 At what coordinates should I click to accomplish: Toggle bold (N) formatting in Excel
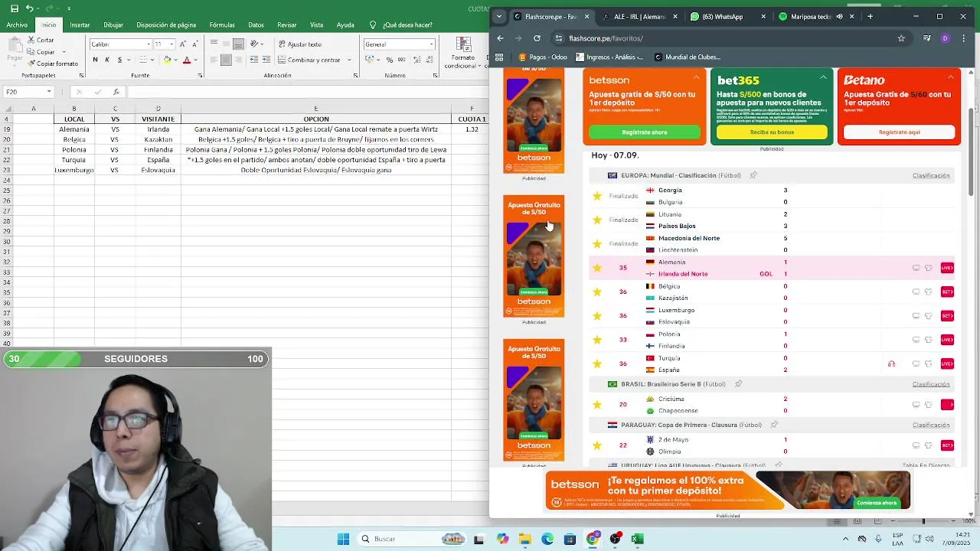95,60
